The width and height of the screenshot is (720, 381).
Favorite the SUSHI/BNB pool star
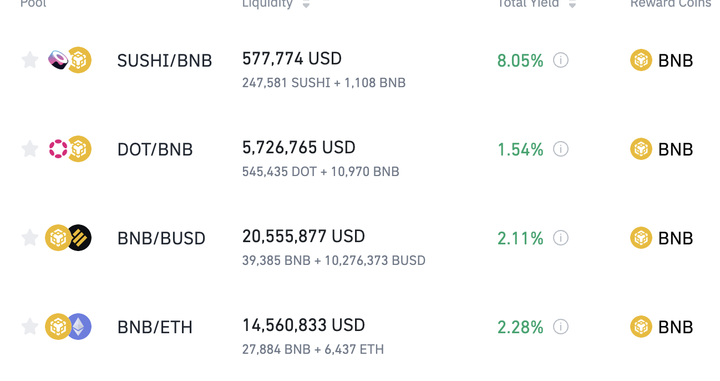pyautogui.click(x=30, y=60)
